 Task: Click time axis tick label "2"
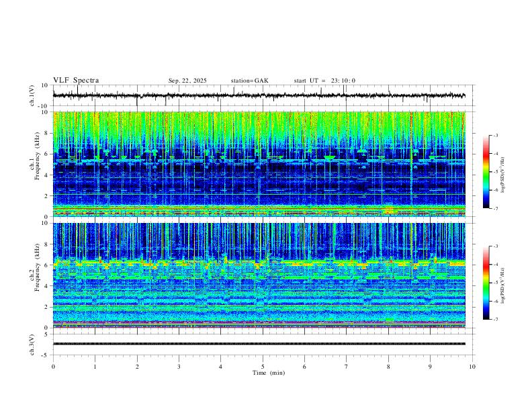point(137,367)
